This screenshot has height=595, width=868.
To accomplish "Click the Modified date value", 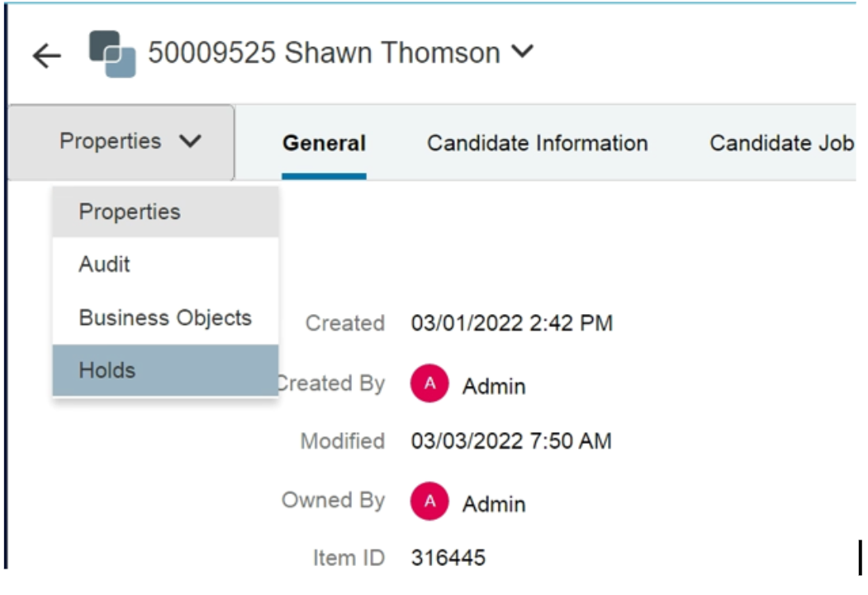I will (511, 441).
